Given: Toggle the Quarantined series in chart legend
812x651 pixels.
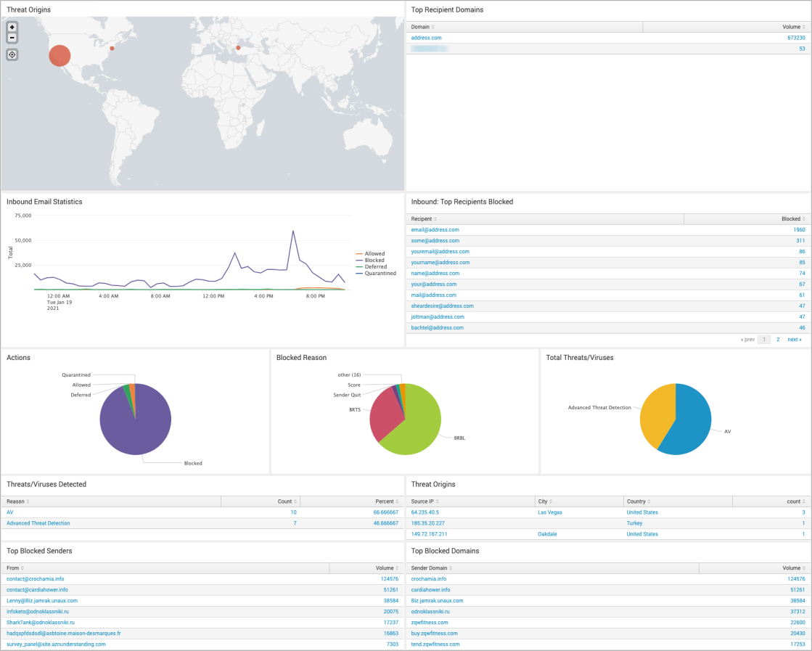Looking at the screenshot, I should [x=376, y=274].
